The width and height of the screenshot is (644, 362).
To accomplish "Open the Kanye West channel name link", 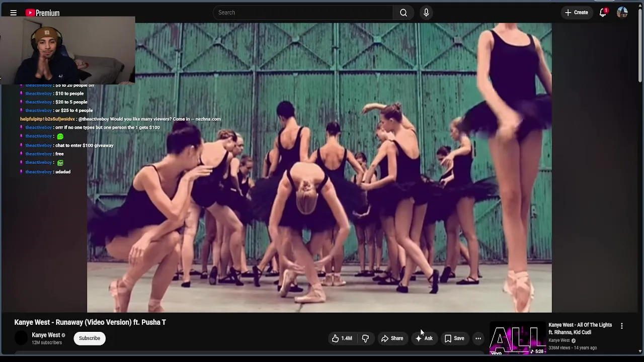I will coord(46,335).
